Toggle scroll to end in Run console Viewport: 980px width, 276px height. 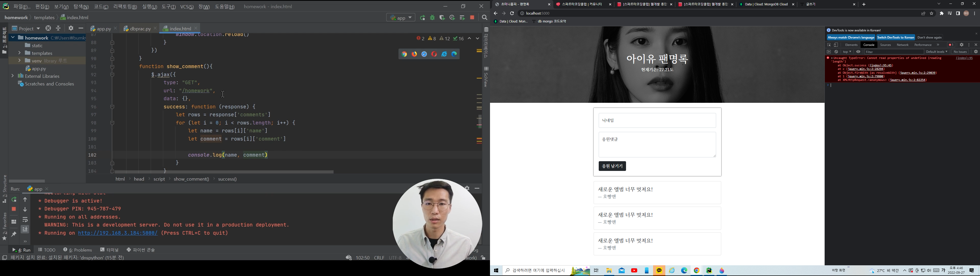(x=25, y=229)
